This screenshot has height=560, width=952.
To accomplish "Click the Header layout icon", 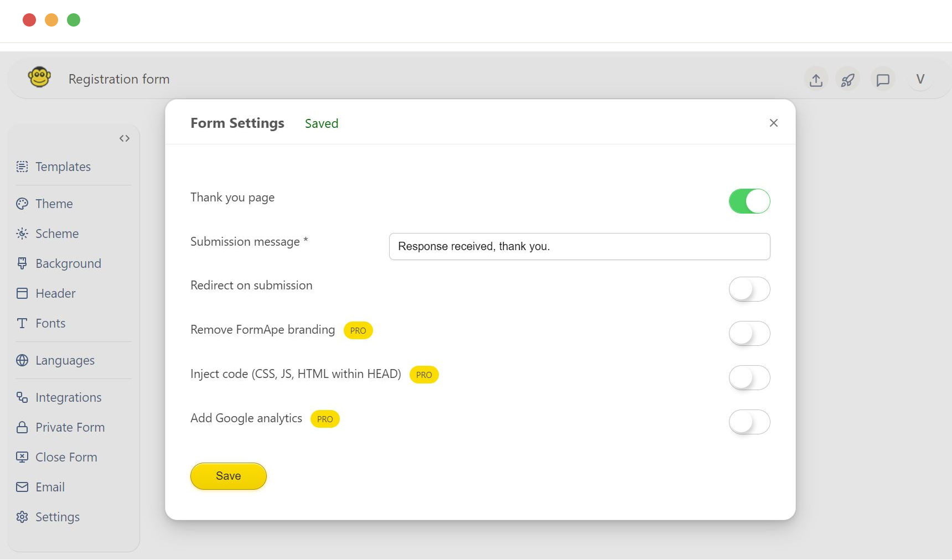I will (x=22, y=293).
